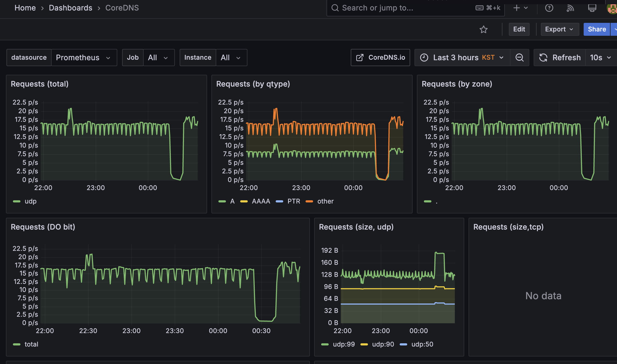Open the CoreDNS.io external link
This screenshot has height=364, width=617.
click(x=380, y=58)
